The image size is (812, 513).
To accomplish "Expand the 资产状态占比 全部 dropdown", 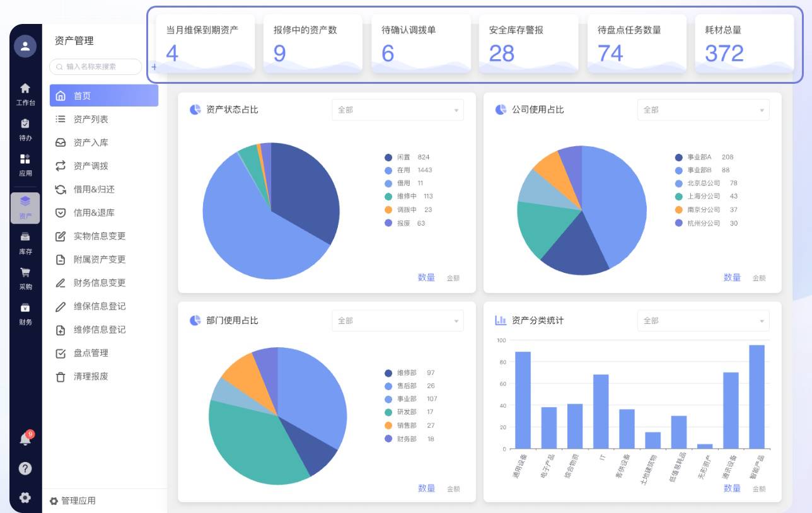I will [x=397, y=110].
